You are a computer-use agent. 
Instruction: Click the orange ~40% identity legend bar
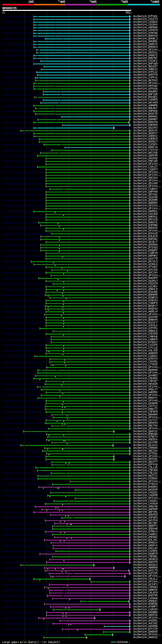50,5
